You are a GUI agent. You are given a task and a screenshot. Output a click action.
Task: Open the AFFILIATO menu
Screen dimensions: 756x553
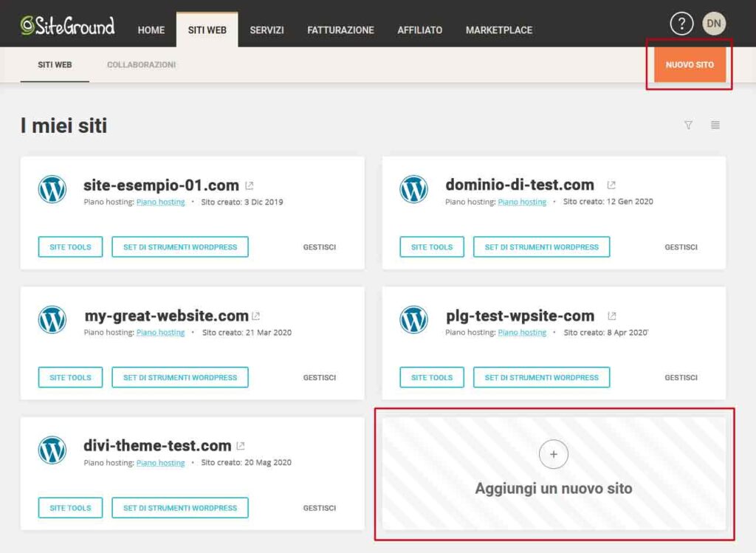click(419, 30)
